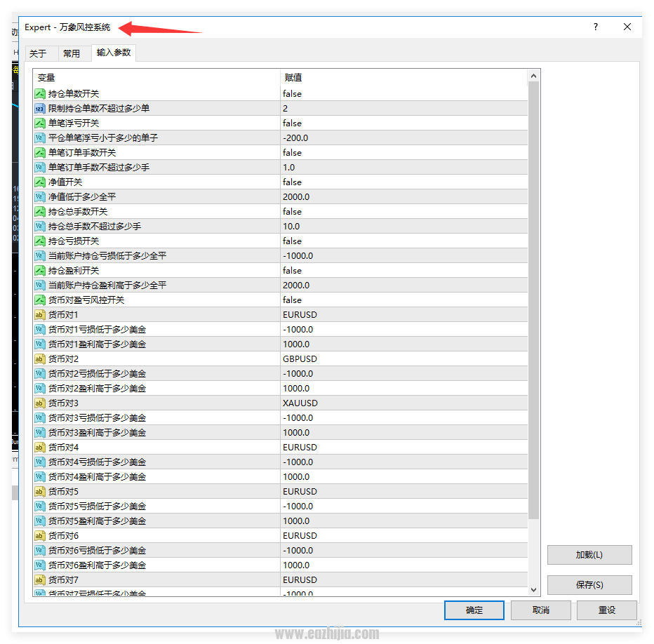Image resolution: width=654 pixels, height=644 pixels.
Task: Close the Expert dialog window
Action: point(627,27)
